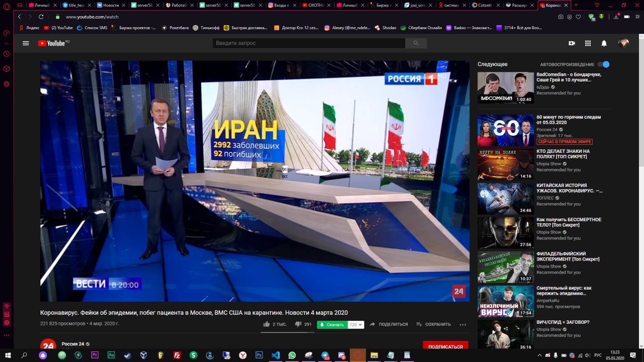Open the 60 минут live thumbnail
The height and width of the screenshot is (362, 644).
(x=506, y=130)
